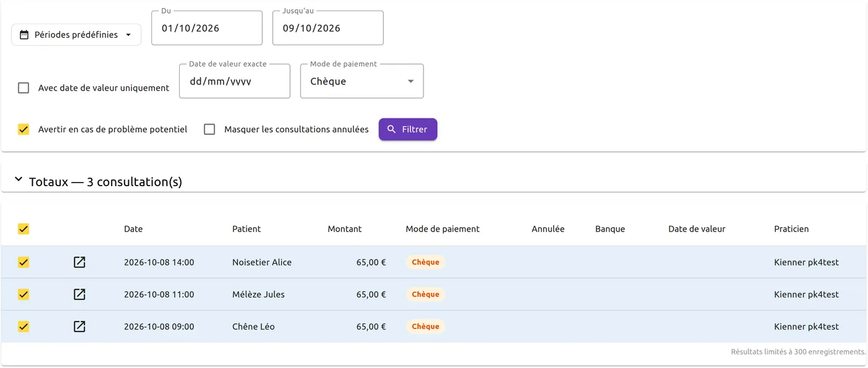868x368 pixels.
Task: Click the calendar icon in Périodes prédéfinies
Action: [24, 35]
